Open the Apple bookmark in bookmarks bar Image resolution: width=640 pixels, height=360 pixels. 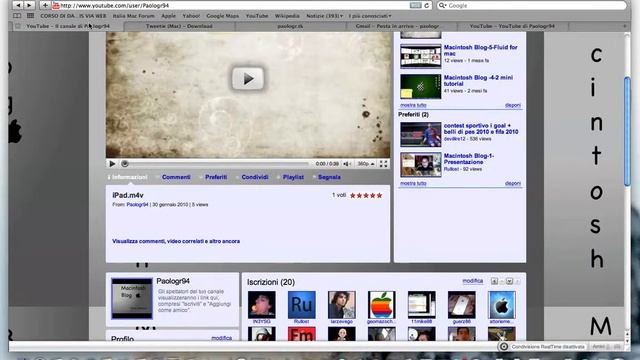coord(168,16)
